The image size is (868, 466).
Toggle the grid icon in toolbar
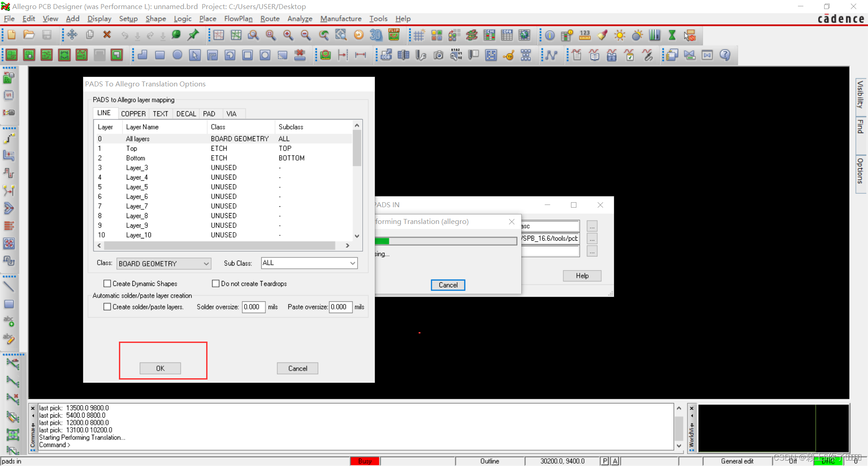coord(419,35)
